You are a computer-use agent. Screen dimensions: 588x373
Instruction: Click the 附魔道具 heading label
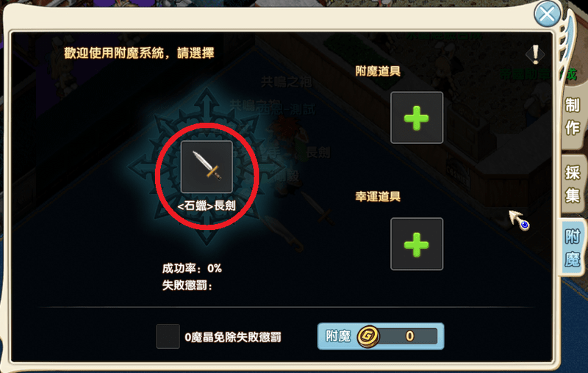click(x=378, y=70)
